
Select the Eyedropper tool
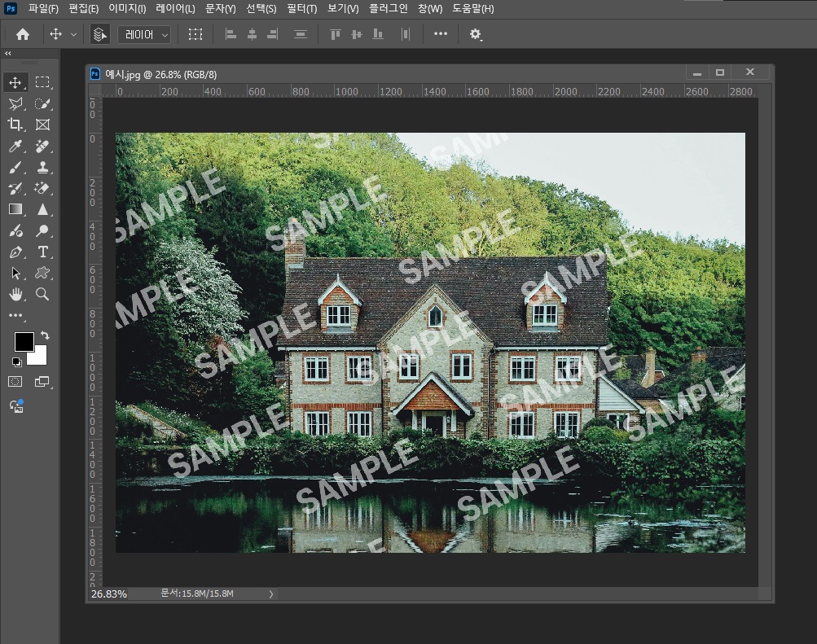pos(15,146)
